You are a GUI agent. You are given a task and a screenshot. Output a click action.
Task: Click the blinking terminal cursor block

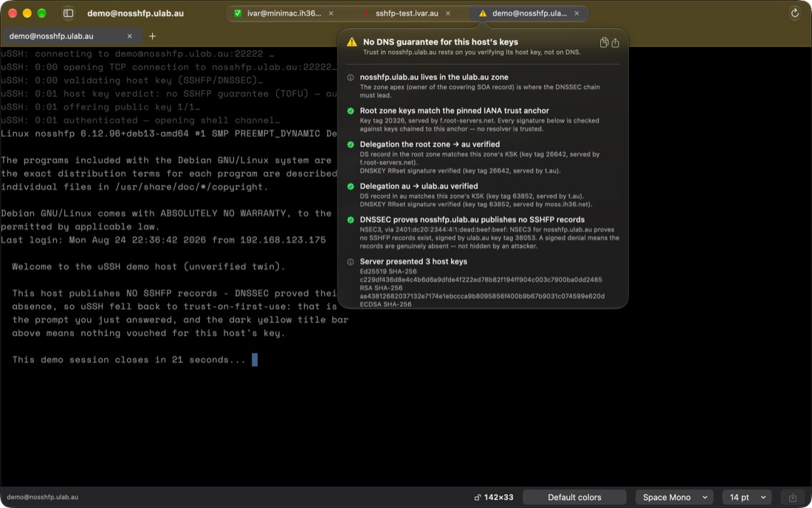pyautogui.click(x=254, y=360)
